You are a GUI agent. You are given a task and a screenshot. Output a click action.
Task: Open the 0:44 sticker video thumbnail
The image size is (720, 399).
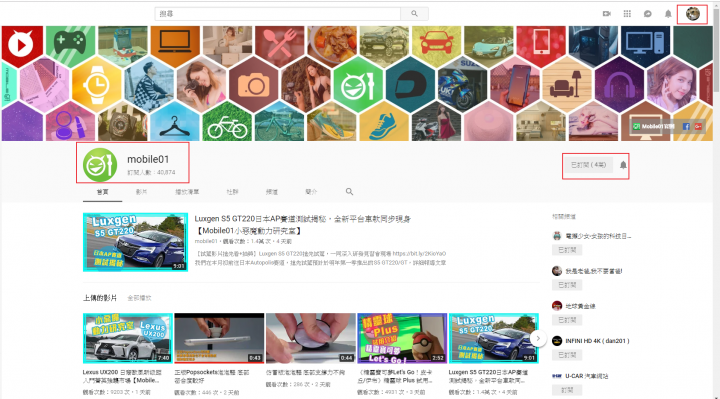(x=311, y=338)
